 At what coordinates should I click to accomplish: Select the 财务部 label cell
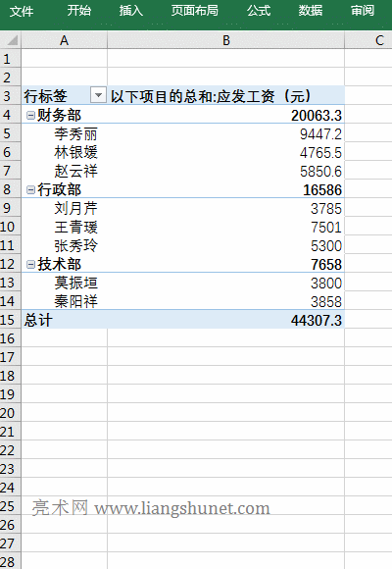[64, 115]
